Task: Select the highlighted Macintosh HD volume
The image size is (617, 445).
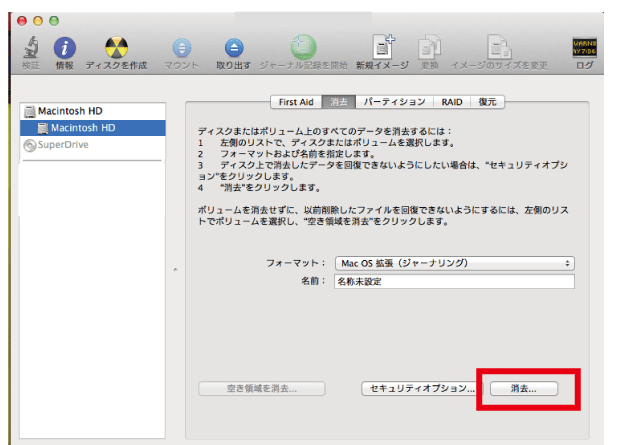Action: (93, 128)
